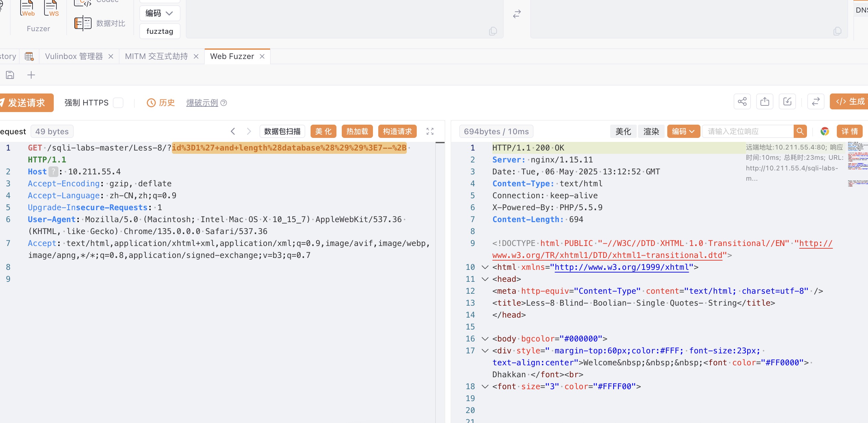
Task: Collapse the body tag at line 16
Action: coord(485,338)
